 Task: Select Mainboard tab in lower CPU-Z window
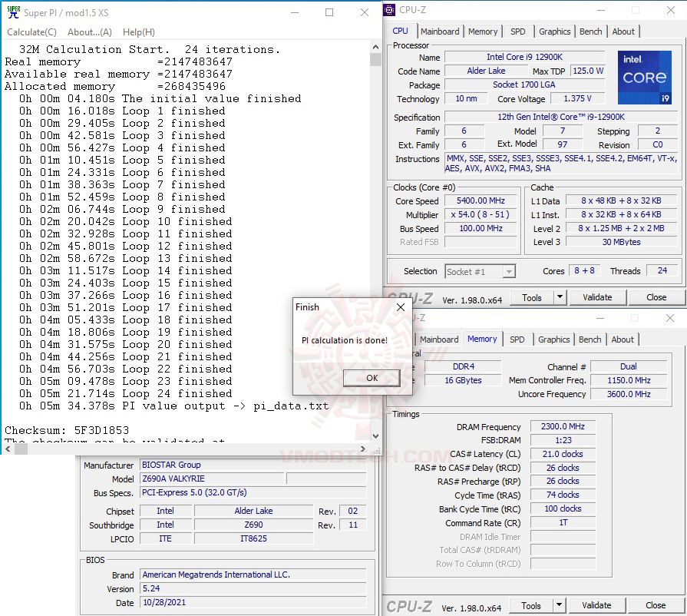(438, 339)
